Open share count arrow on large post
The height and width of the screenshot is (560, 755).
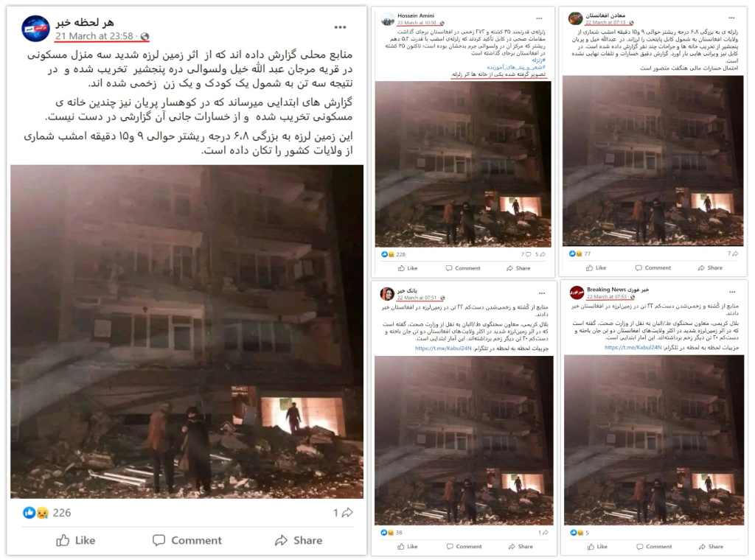coord(343,513)
